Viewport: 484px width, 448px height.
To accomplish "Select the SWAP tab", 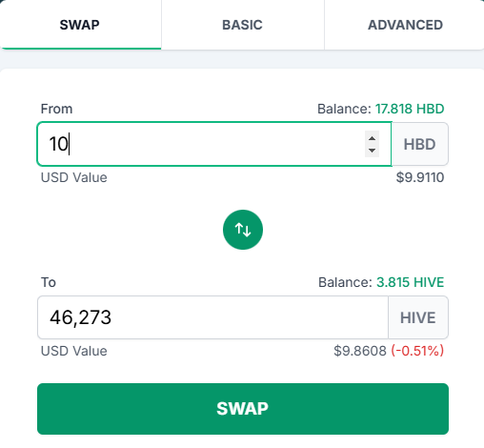I will [80, 25].
